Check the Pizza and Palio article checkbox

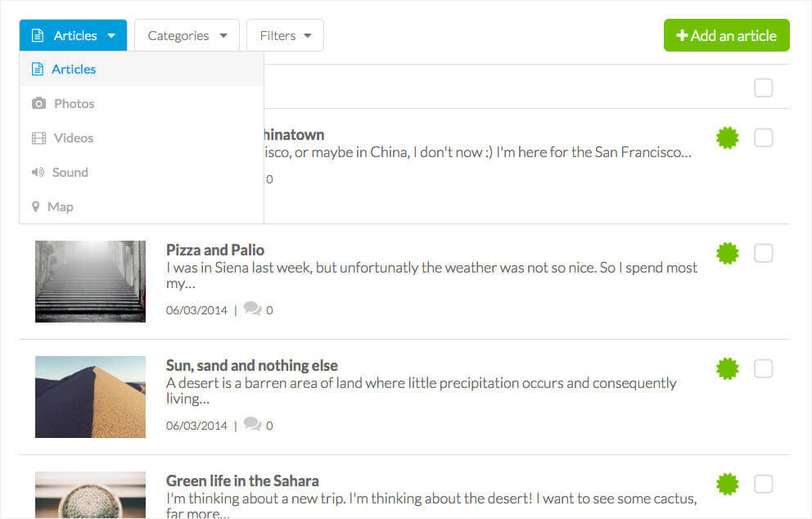(764, 254)
